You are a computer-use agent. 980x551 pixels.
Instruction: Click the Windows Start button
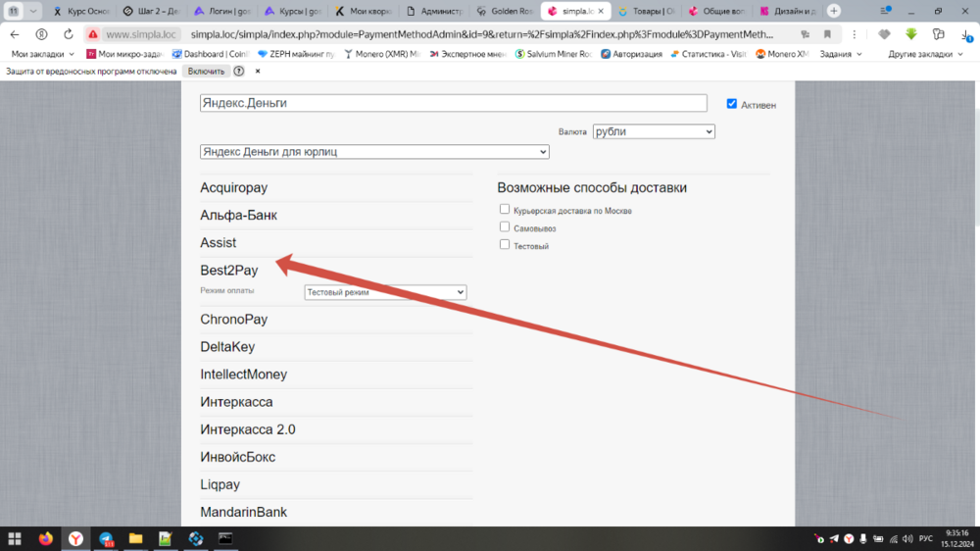click(15, 538)
